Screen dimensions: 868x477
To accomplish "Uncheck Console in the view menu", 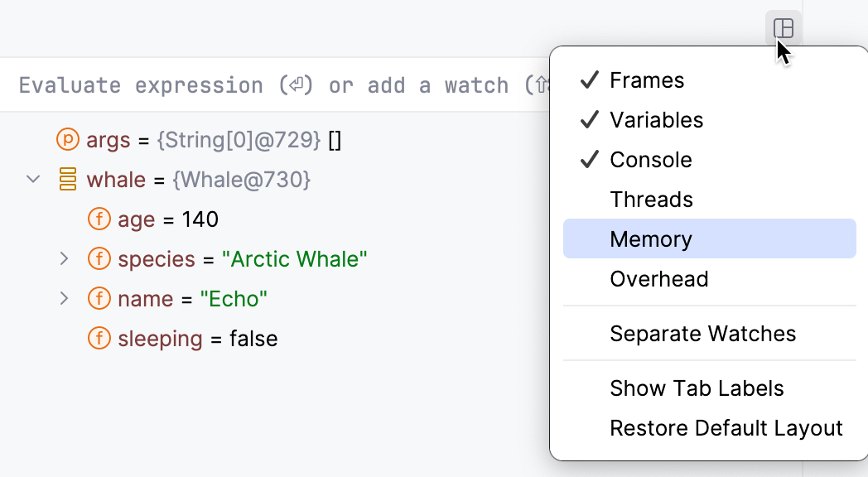I will 651,159.
